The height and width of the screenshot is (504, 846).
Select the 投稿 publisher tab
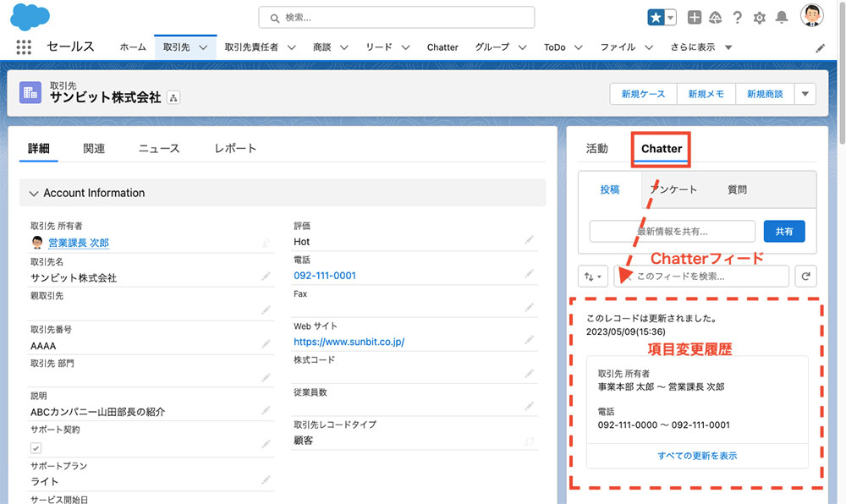pos(610,189)
